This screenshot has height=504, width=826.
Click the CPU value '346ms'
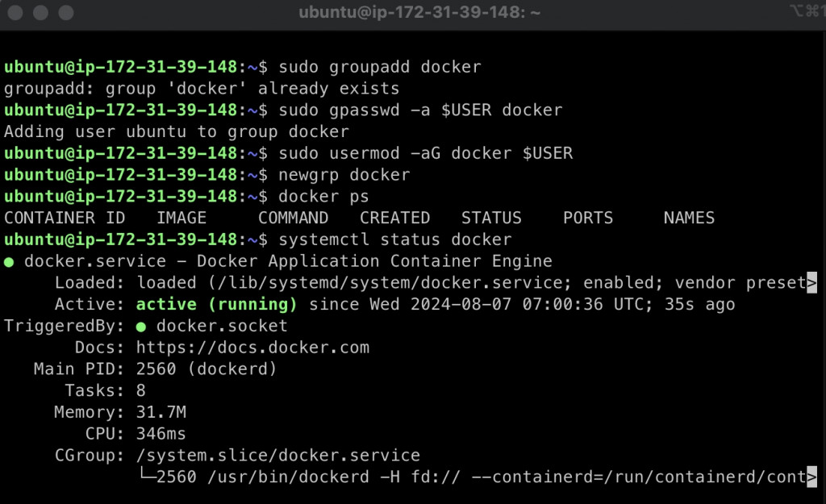pyautogui.click(x=161, y=434)
